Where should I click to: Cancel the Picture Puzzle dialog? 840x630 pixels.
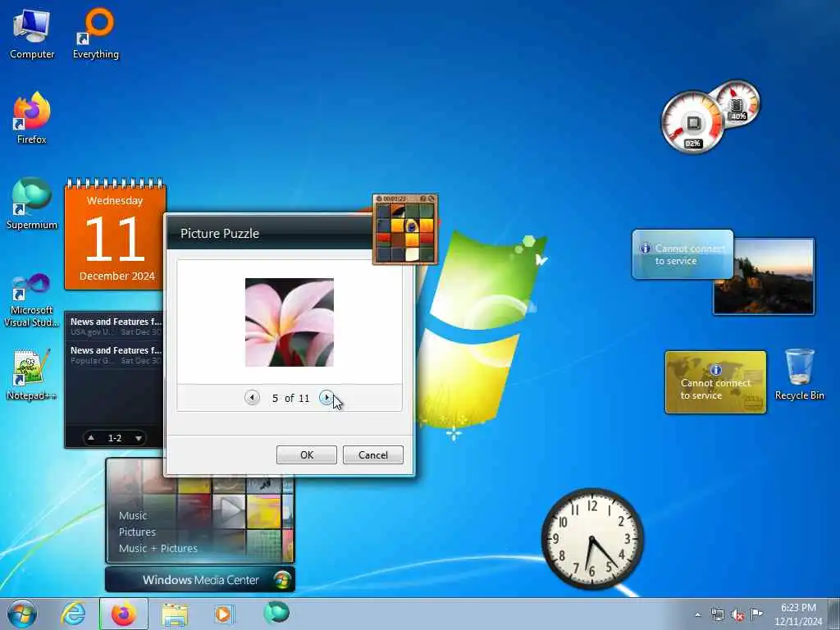(x=373, y=454)
